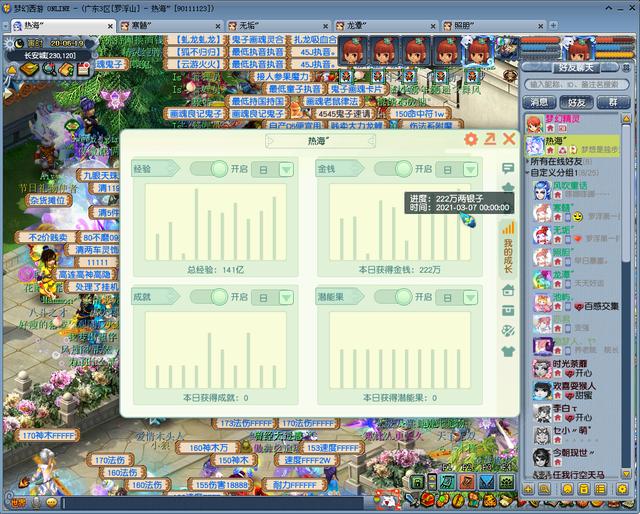Click the friend search input field

click(577, 85)
